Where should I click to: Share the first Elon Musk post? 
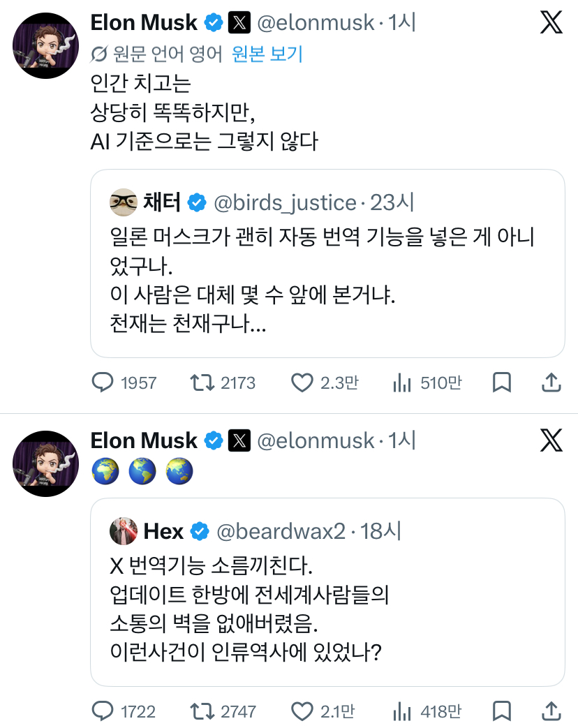[551, 382]
